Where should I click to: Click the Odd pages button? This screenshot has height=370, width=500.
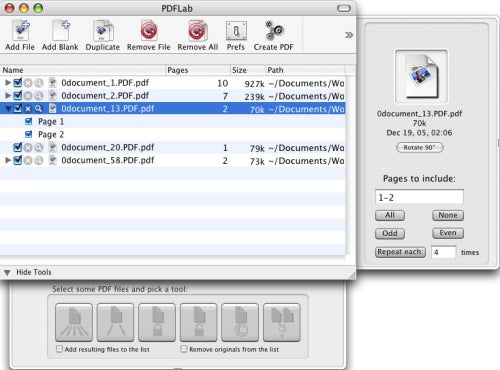390,233
